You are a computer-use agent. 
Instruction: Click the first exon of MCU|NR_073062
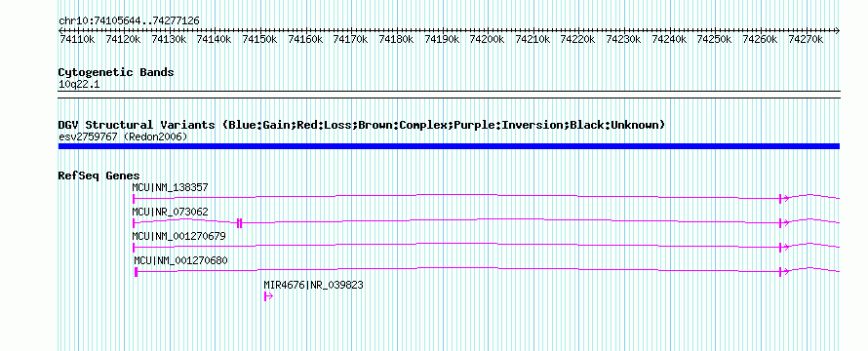coord(134,223)
